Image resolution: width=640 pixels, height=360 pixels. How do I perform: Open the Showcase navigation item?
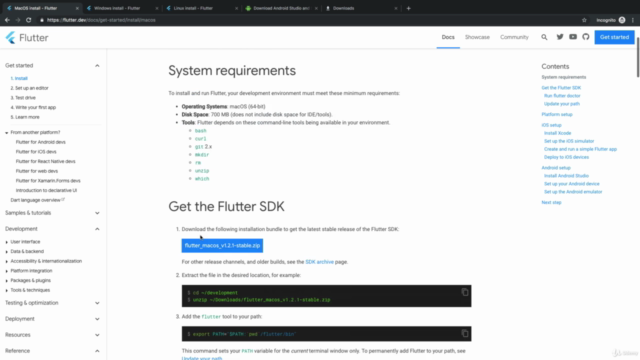tap(477, 37)
